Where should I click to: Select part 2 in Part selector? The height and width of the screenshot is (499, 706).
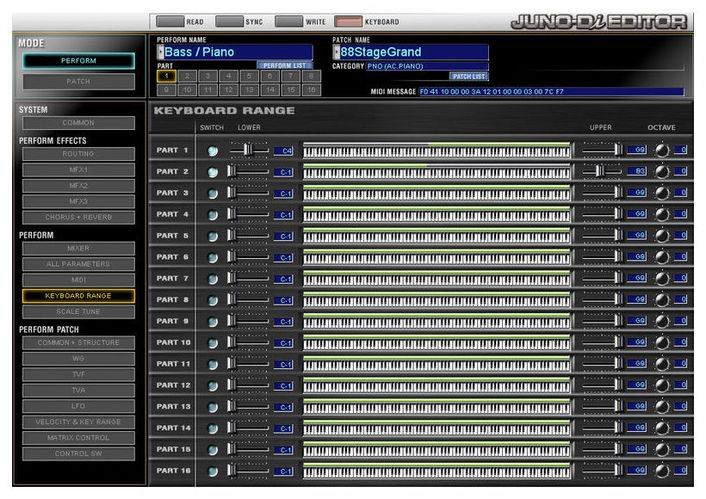[x=187, y=76]
